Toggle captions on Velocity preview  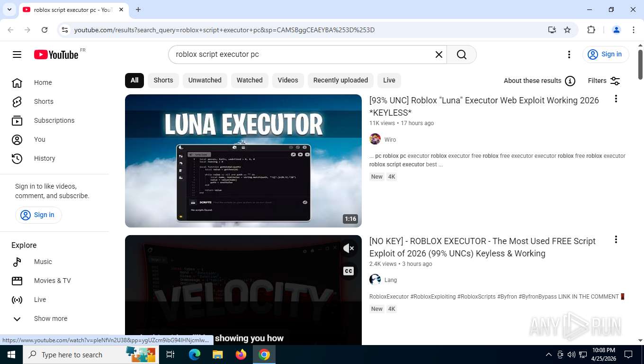tap(349, 271)
